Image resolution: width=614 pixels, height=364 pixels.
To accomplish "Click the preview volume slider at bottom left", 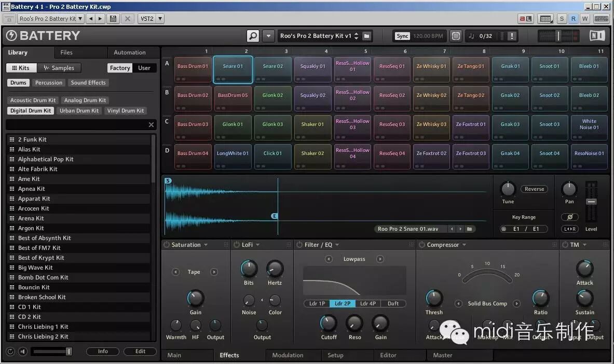I will pos(52,352).
